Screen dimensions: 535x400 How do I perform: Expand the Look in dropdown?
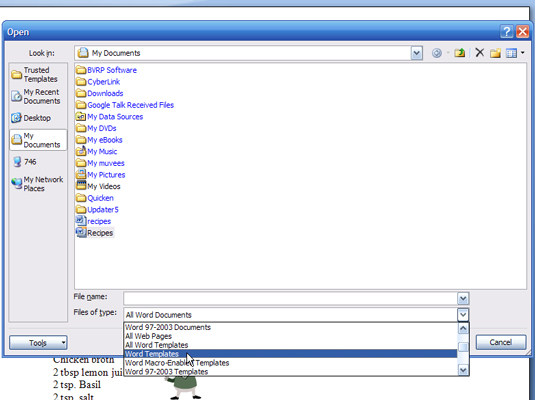[x=416, y=53]
